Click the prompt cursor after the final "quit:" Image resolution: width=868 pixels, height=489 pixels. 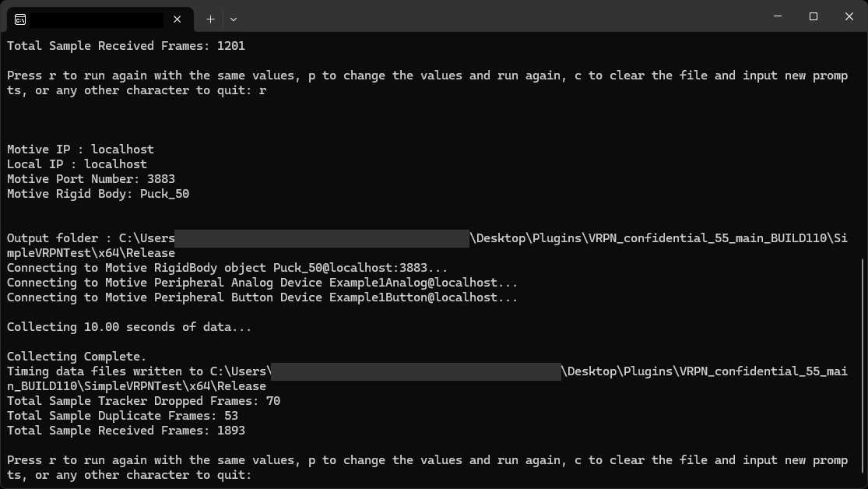[261, 475]
